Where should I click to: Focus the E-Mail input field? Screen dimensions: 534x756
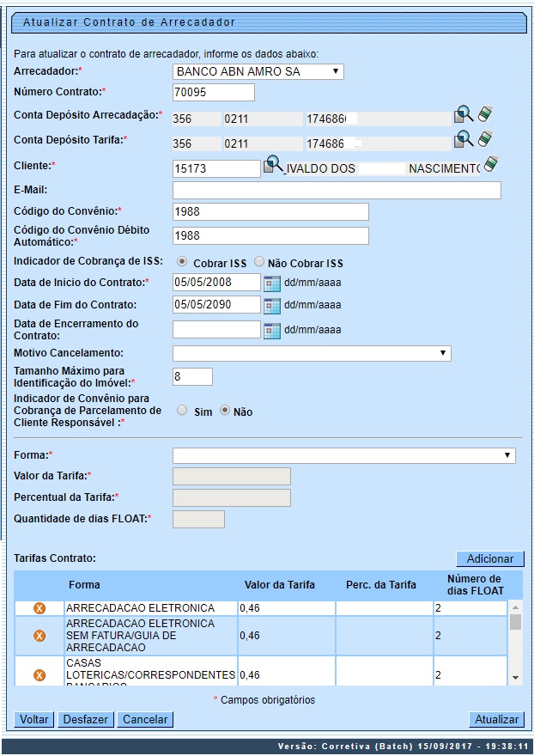point(337,191)
